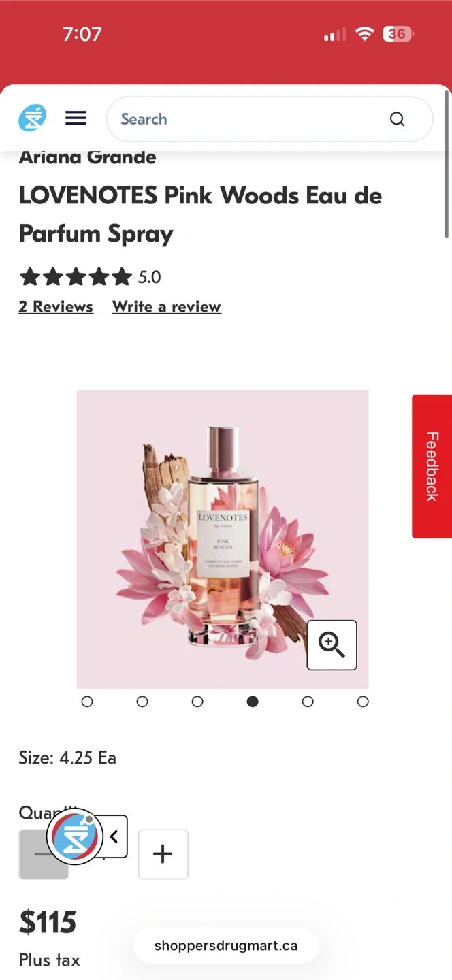Select the fifth image carousel dot
452x980 pixels.
point(308,701)
